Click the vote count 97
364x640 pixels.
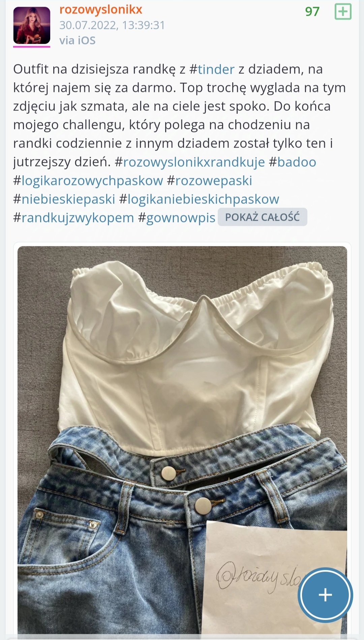[312, 12]
